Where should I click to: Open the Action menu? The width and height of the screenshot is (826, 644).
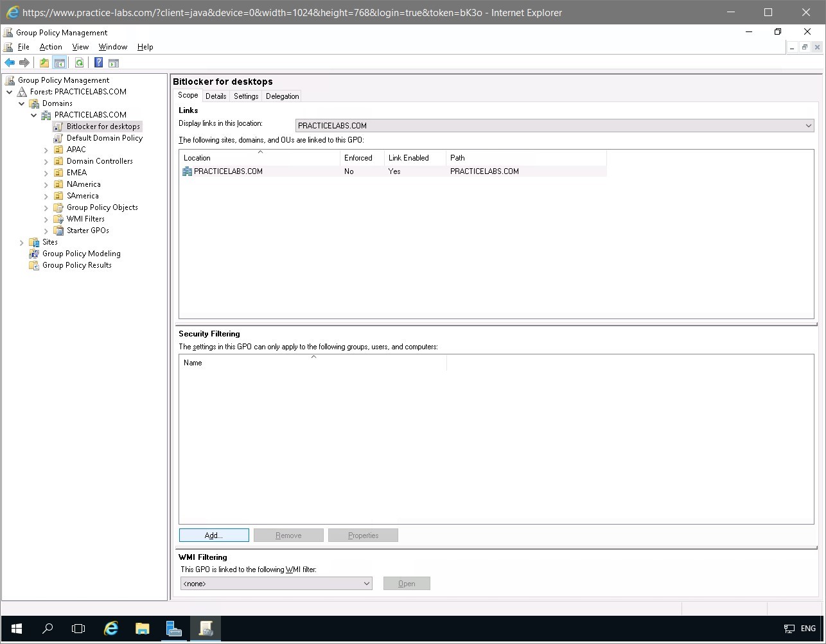pos(50,46)
